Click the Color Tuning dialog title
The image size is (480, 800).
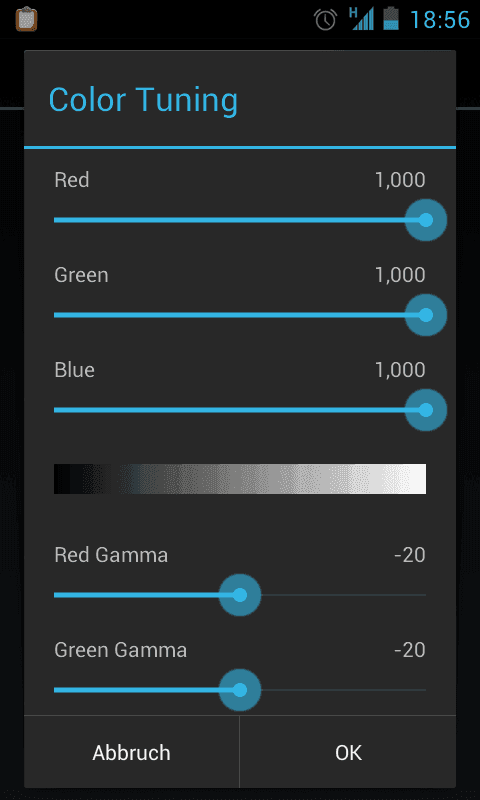click(143, 99)
